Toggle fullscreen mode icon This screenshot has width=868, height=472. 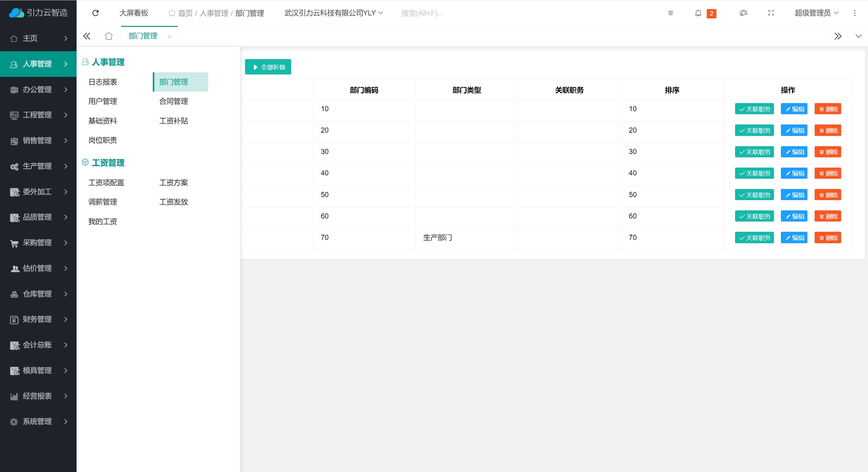pos(771,13)
